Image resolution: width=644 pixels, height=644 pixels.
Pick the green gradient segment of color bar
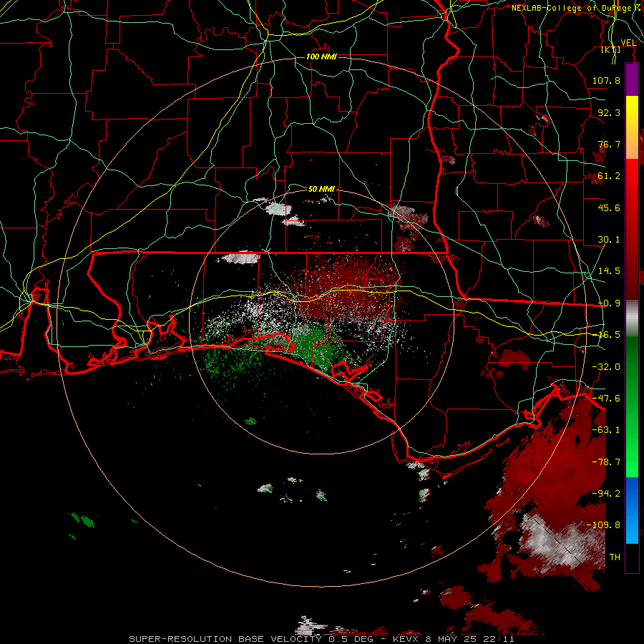tap(632, 406)
